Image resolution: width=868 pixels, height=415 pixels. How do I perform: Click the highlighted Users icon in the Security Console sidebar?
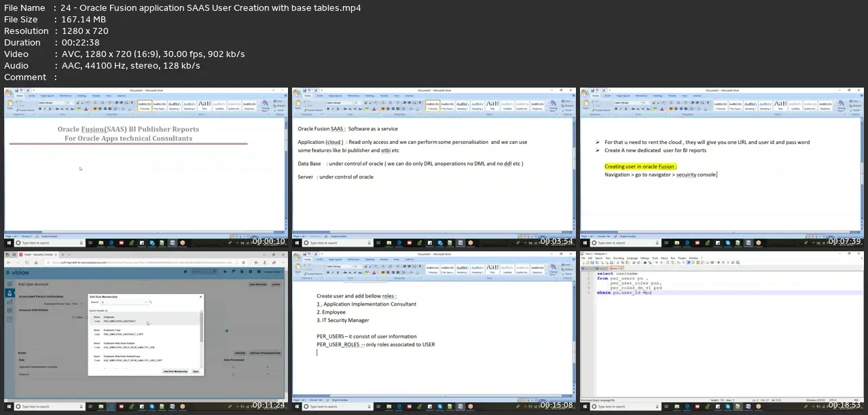10,293
